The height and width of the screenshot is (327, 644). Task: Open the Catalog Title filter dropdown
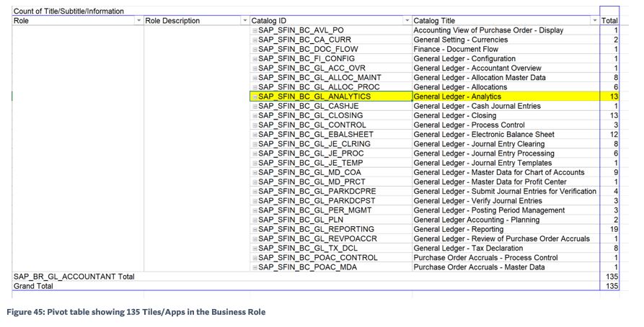[594, 20]
